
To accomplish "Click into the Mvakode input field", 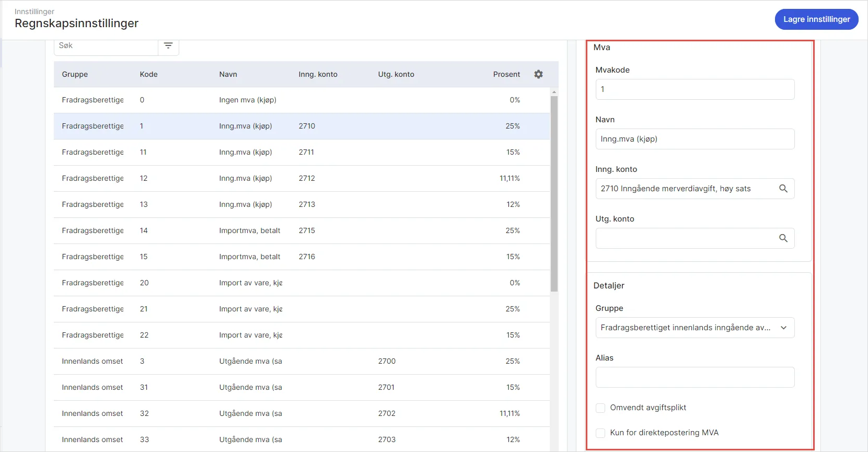I will [695, 89].
